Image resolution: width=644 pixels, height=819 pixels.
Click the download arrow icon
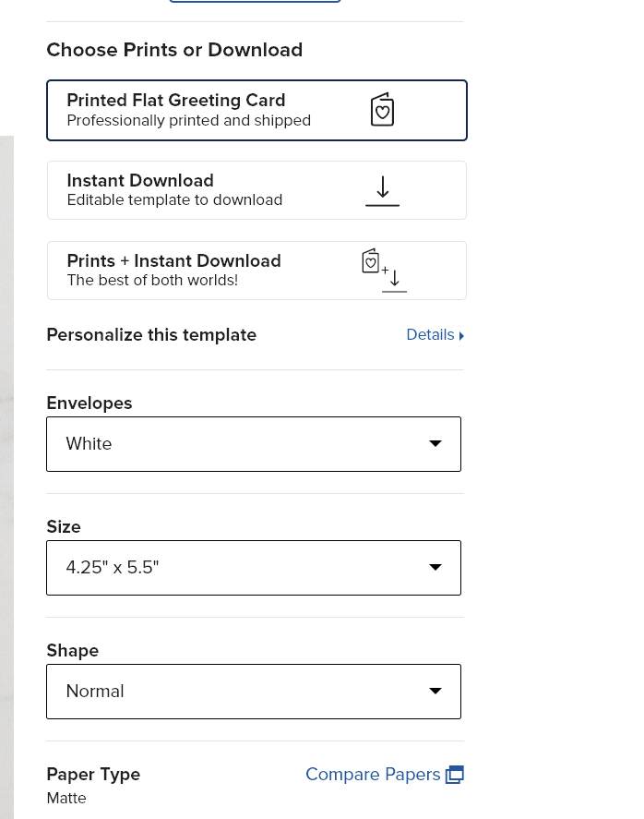[383, 191]
